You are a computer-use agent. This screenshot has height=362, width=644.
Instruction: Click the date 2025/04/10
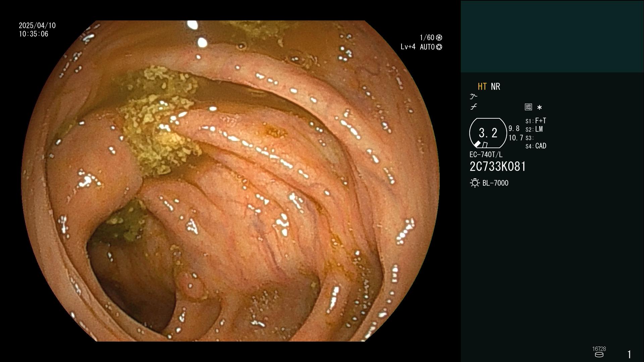(37, 25)
